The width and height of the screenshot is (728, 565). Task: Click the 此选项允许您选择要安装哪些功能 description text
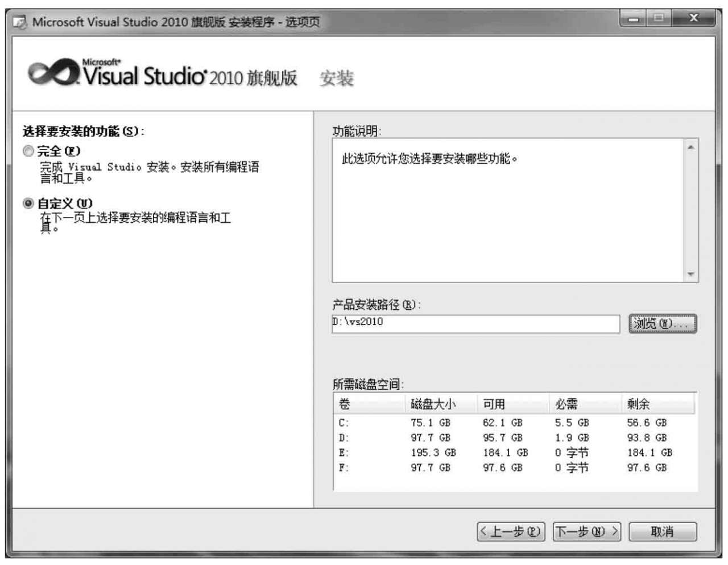429,159
